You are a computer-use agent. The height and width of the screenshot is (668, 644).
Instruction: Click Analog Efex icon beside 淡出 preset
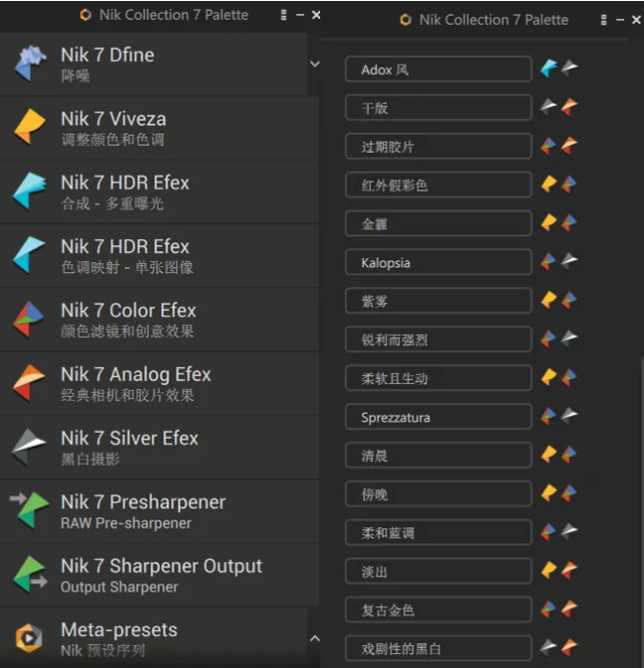[x=569, y=570]
